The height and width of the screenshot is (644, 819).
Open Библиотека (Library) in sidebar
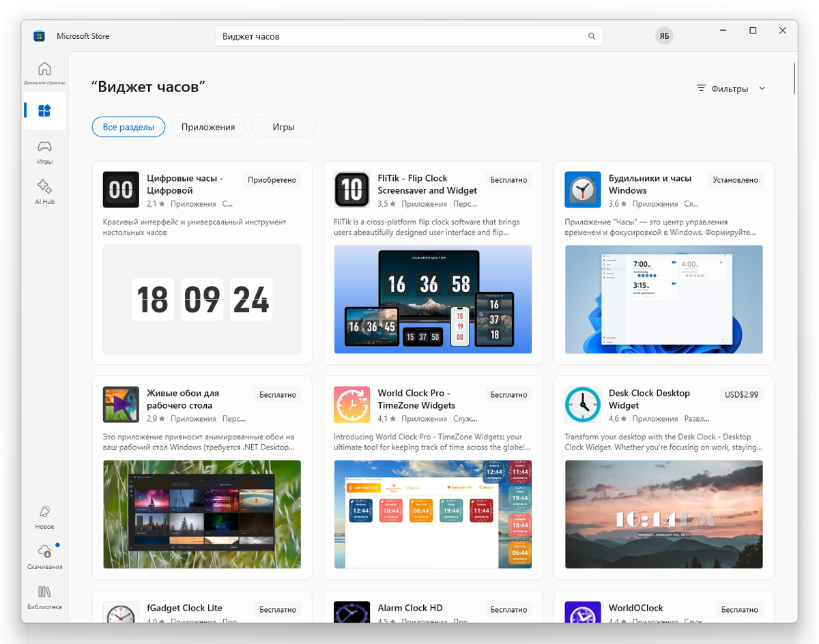(x=44, y=597)
